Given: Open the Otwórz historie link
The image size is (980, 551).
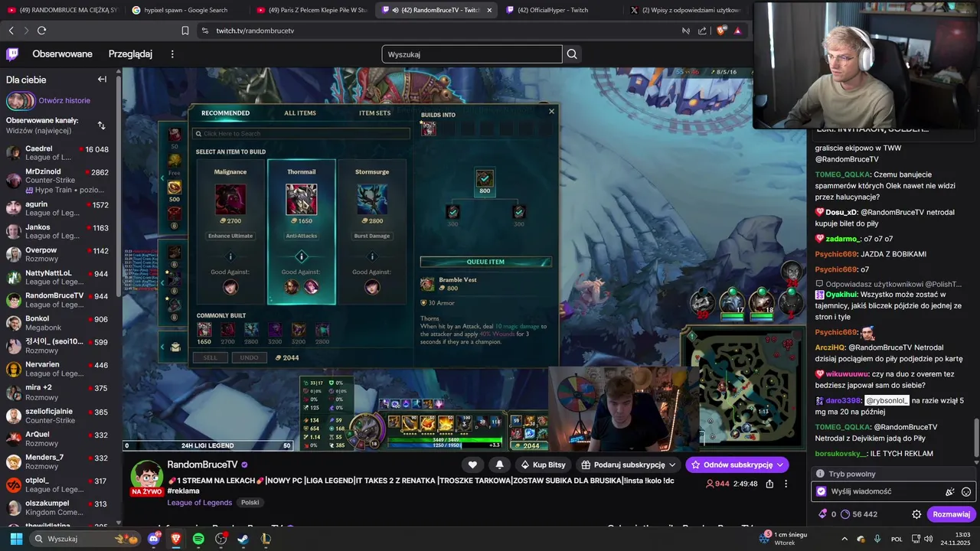Looking at the screenshot, I should point(64,100).
